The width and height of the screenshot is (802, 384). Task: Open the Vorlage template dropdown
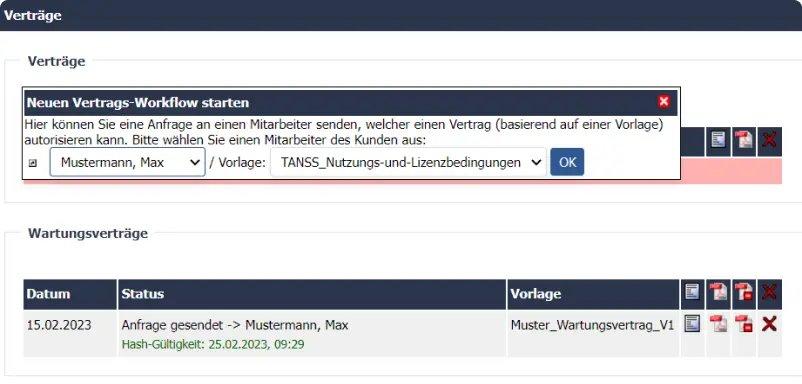click(x=408, y=162)
